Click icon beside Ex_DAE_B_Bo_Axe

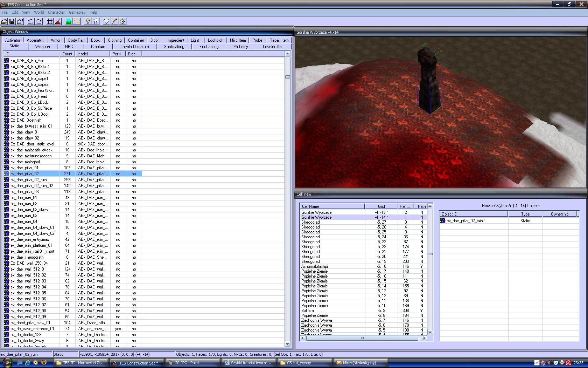tap(7, 61)
